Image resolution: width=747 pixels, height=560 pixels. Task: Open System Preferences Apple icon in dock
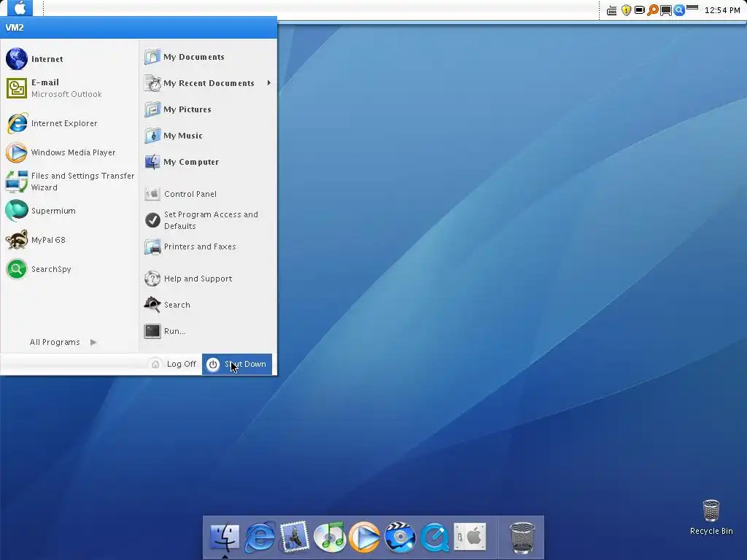pos(470,537)
